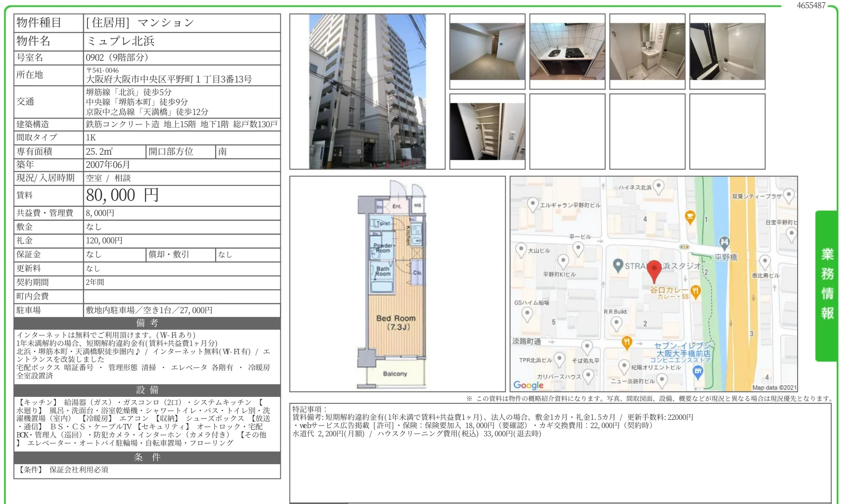Open the building exterior photo
Viewport: 844px width, 504px height.
coord(367,92)
